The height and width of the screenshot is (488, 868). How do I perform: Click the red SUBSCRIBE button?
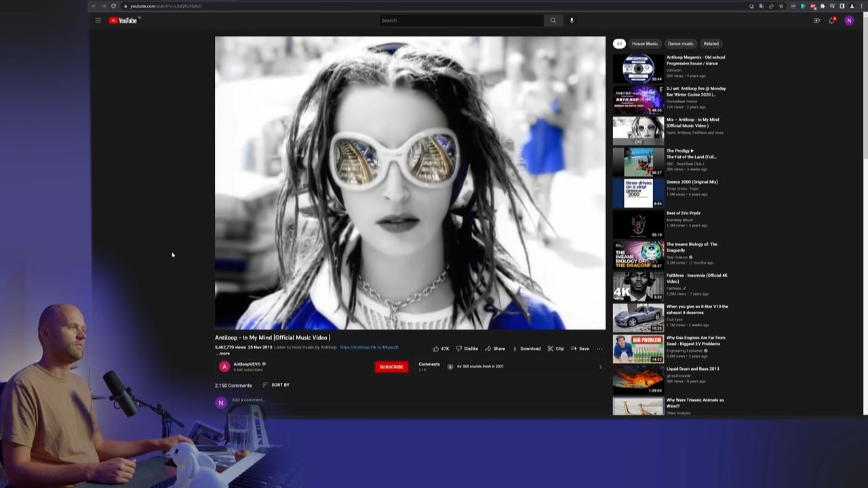tap(391, 367)
